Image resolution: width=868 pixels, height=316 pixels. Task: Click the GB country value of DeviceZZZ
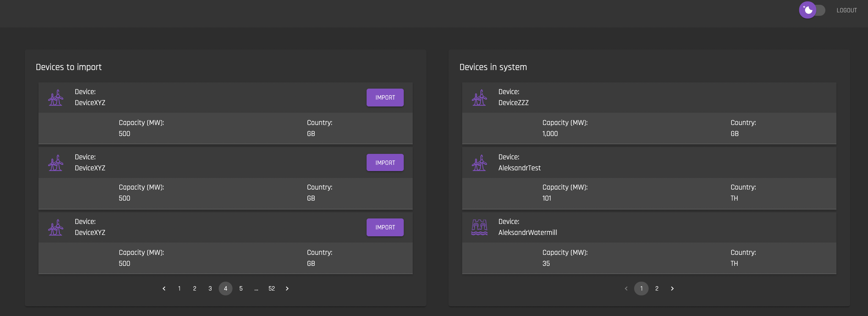(735, 134)
